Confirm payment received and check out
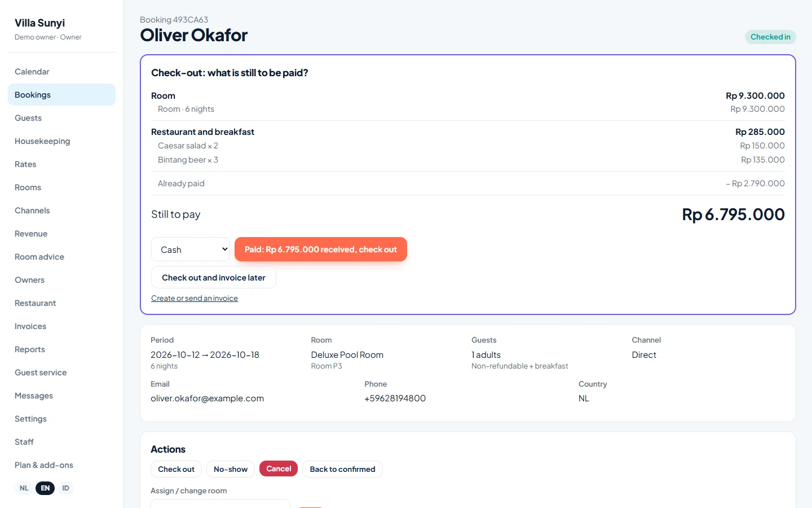812x508 pixels. (321, 249)
